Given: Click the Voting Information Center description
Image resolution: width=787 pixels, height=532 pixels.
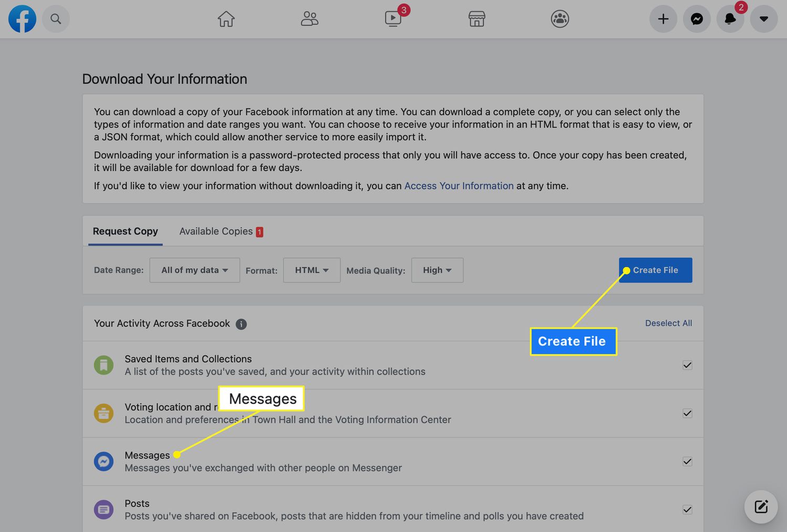Looking at the screenshot, I should [x=288, y=420].
